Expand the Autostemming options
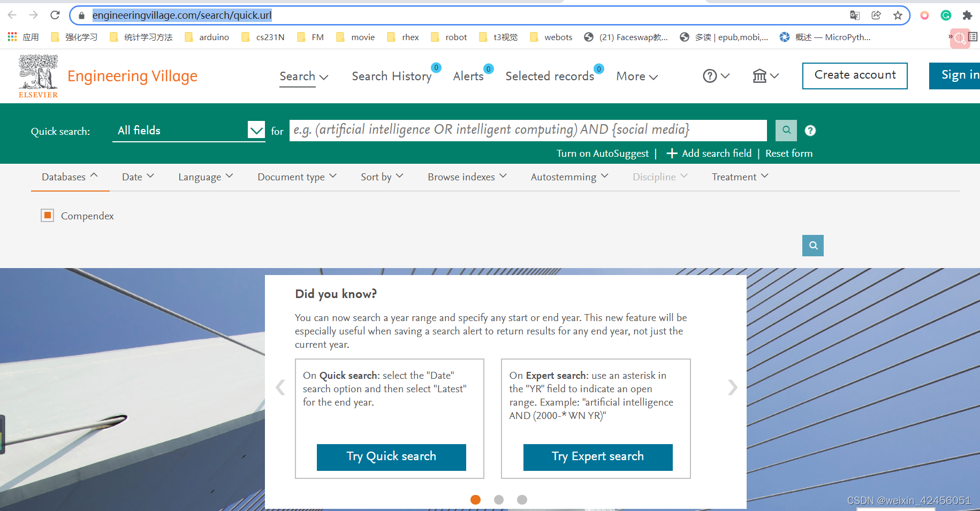 569,177
